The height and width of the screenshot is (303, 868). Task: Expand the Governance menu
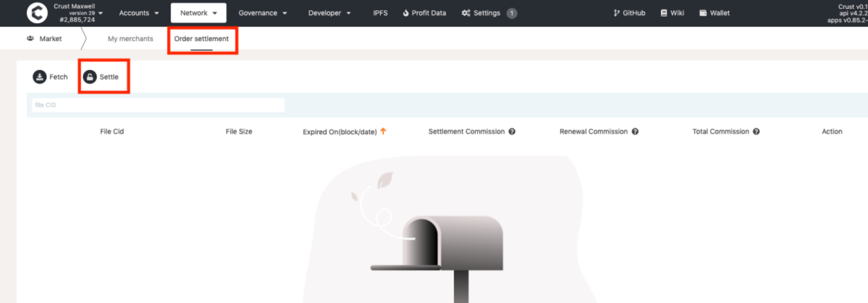point(263,13)
